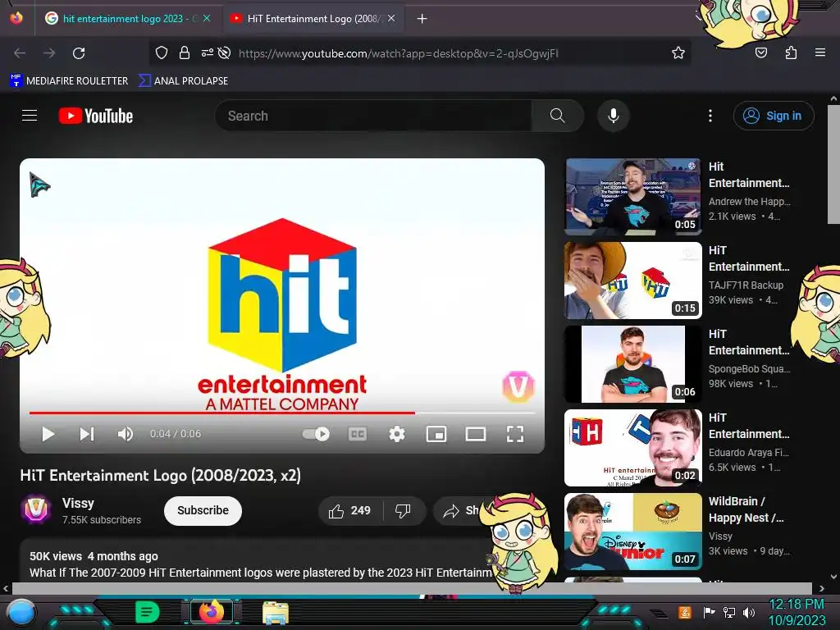Screen dimensions: 840x630
Task: Click the Sign in button
Action: click(x=774, y=116)
